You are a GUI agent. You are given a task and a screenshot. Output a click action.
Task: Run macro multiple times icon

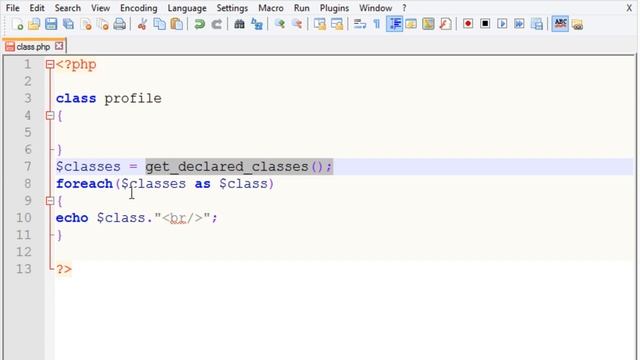(x=519, y=24)
